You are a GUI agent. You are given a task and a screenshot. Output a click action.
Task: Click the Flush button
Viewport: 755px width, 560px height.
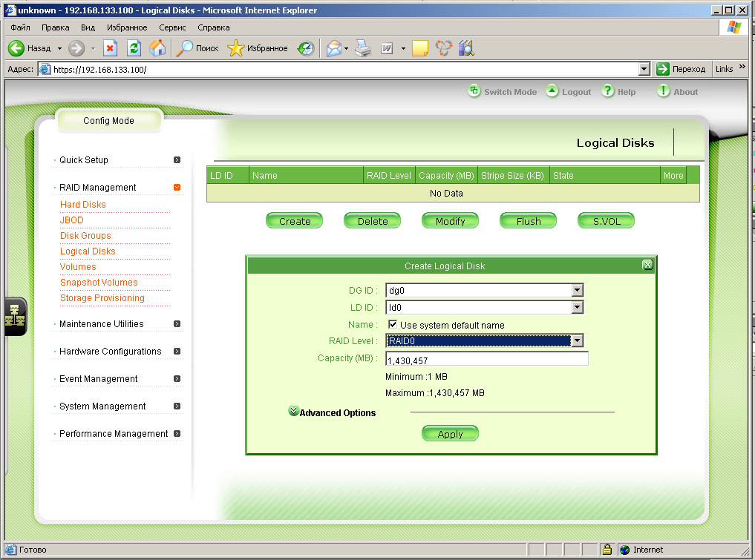(529, 221)
